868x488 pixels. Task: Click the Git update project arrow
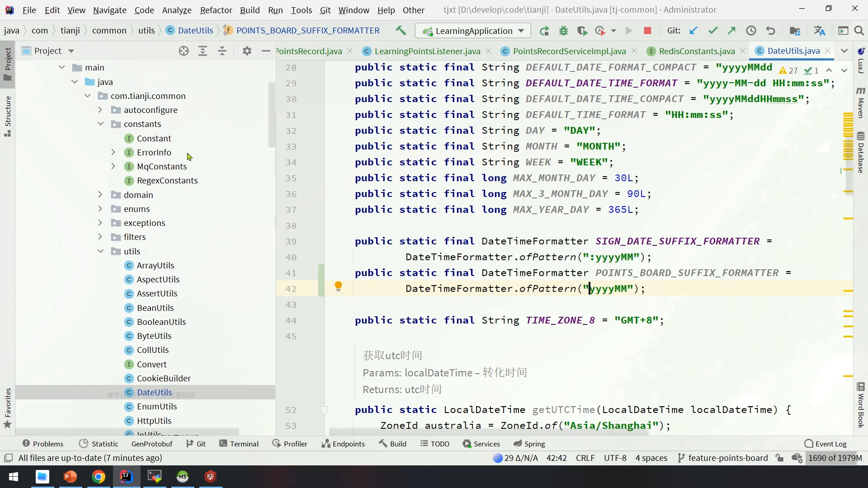693,31
